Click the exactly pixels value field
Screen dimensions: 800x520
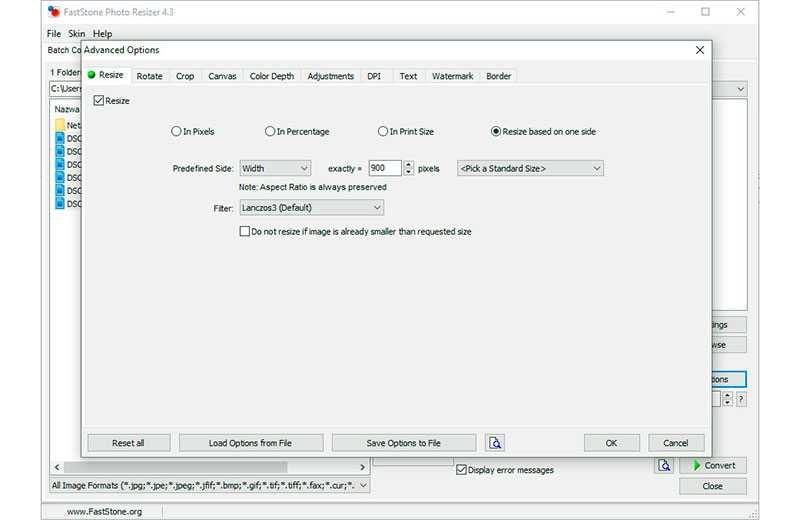(385, 168)
